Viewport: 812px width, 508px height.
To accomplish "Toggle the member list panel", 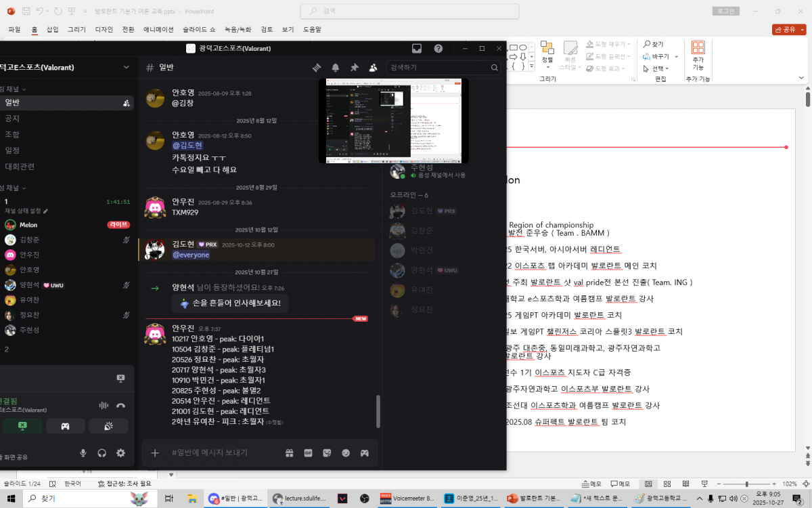I will pos(373,68).
